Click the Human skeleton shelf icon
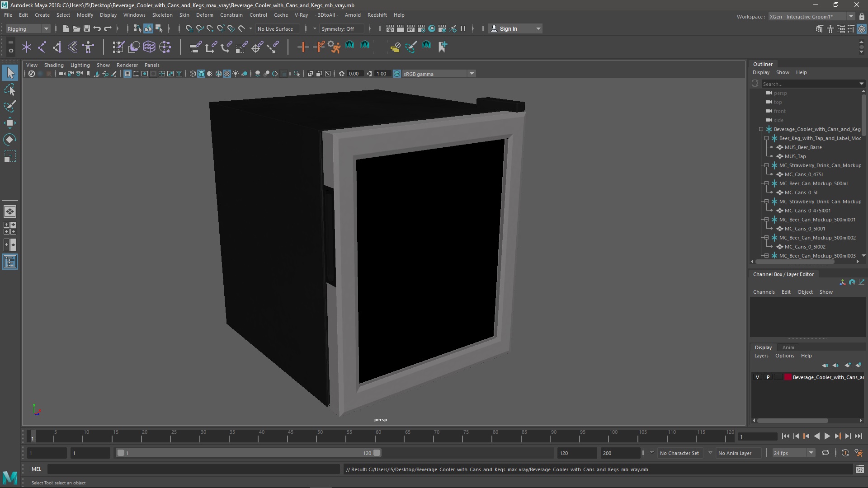This screenshot has height=488, width=868. coord(88,47)
